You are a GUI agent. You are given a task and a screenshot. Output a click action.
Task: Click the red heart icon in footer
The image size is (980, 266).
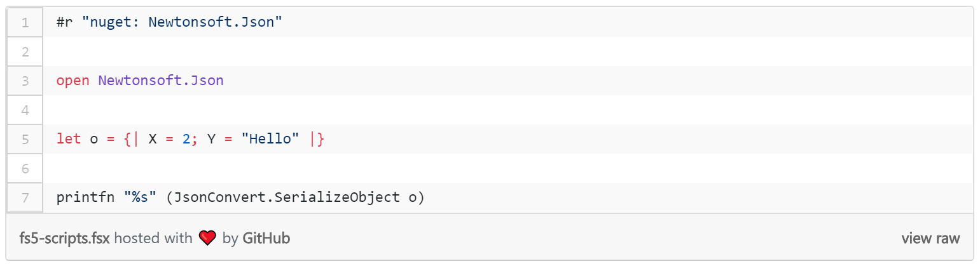point(207,239)
